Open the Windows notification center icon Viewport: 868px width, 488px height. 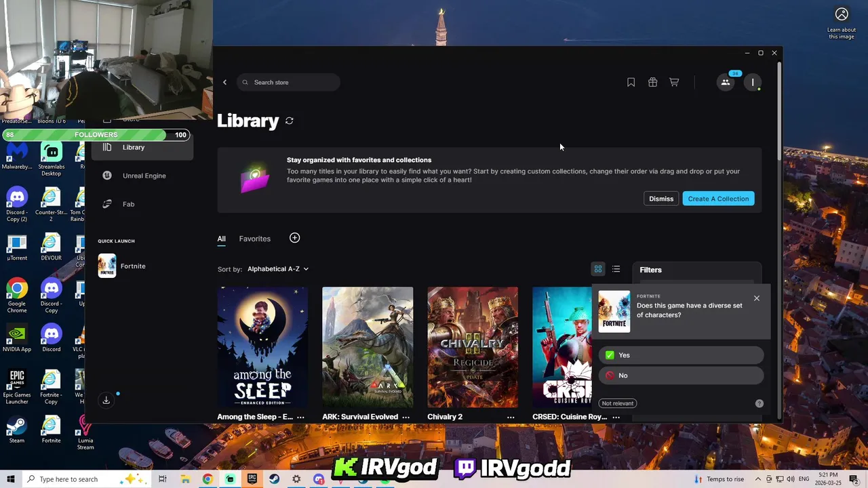tap(854, 479)
